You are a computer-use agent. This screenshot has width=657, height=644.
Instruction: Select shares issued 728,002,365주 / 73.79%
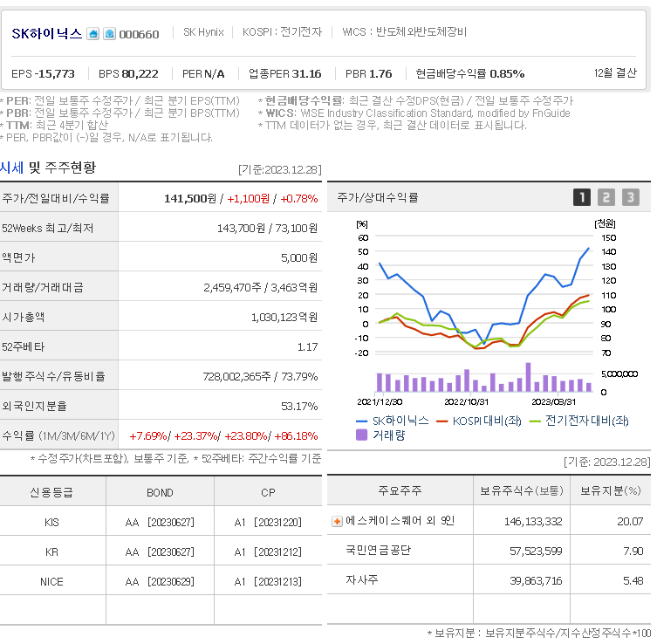(260, 376)
